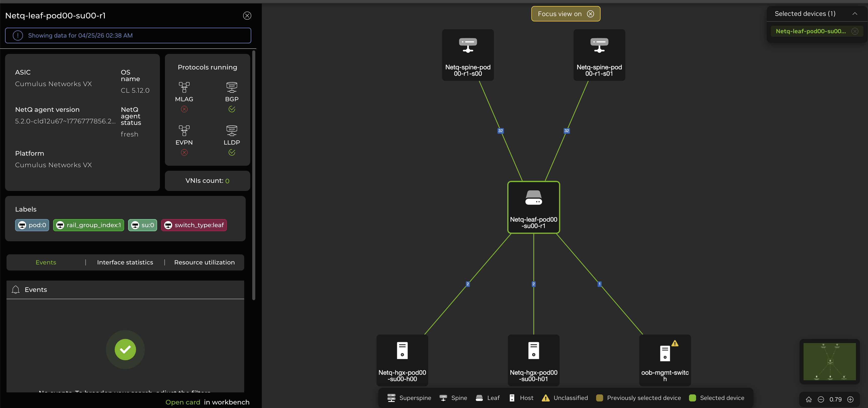
Task: Select the Netq-hgx-pod00-su00-h00 host node
Action: point(402,360)
